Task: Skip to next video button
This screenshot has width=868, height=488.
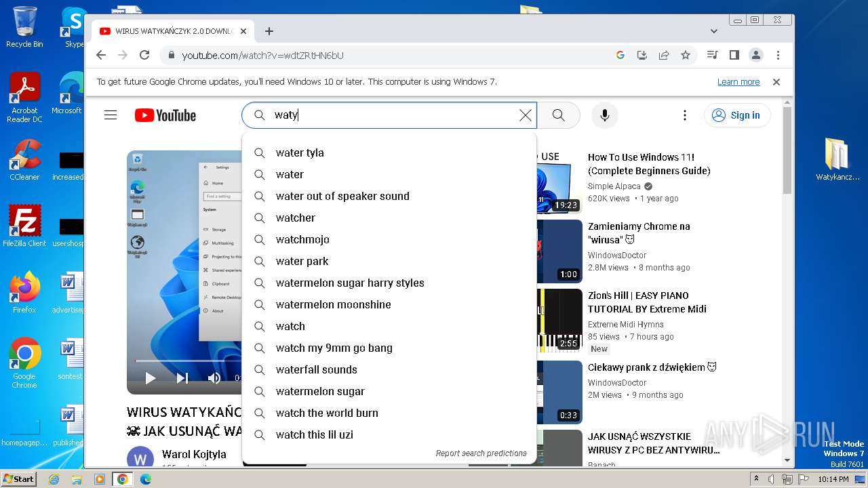Action: click(x=182, y=378)
